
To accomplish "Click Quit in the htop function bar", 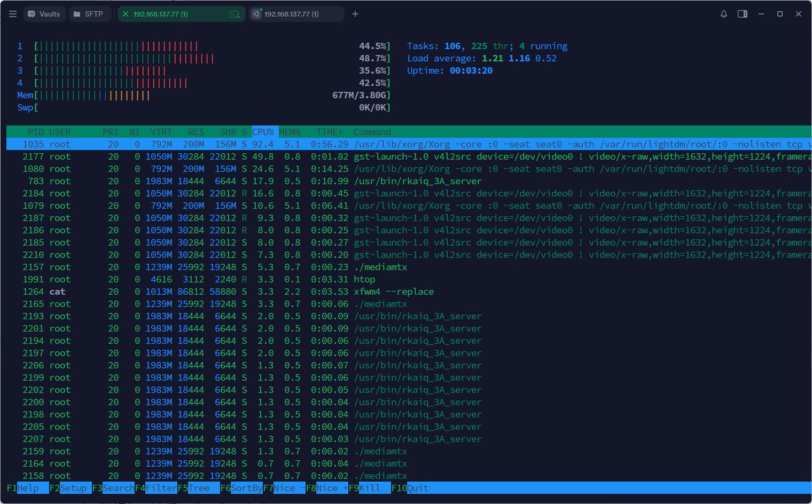I will tap(417, 488).
